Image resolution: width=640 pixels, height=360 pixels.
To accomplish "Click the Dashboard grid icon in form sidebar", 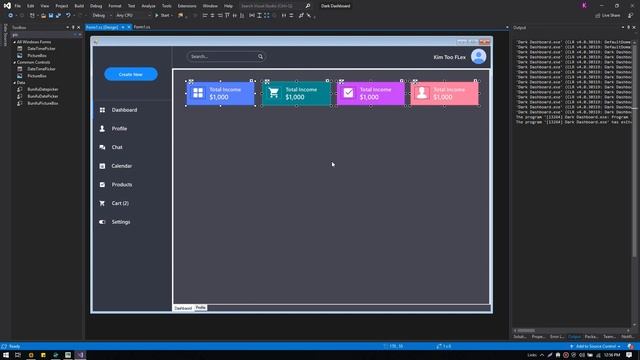I will (102, 110).
